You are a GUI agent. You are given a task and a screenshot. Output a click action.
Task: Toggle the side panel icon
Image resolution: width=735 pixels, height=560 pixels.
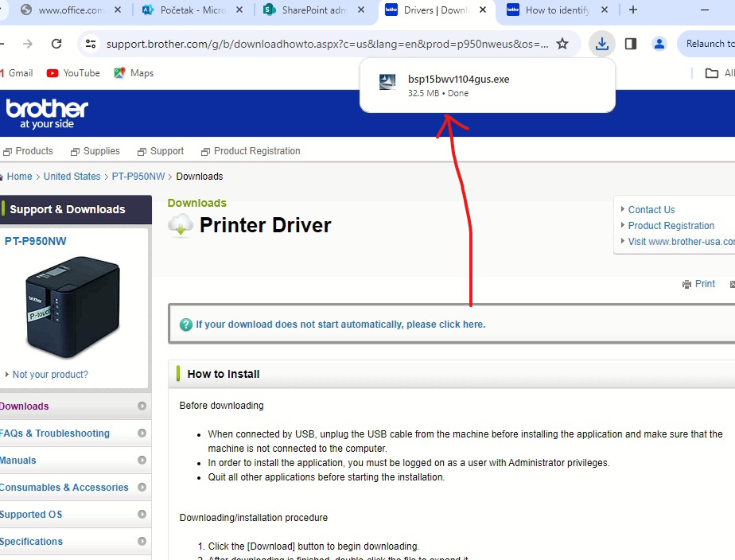pos(631,44)
